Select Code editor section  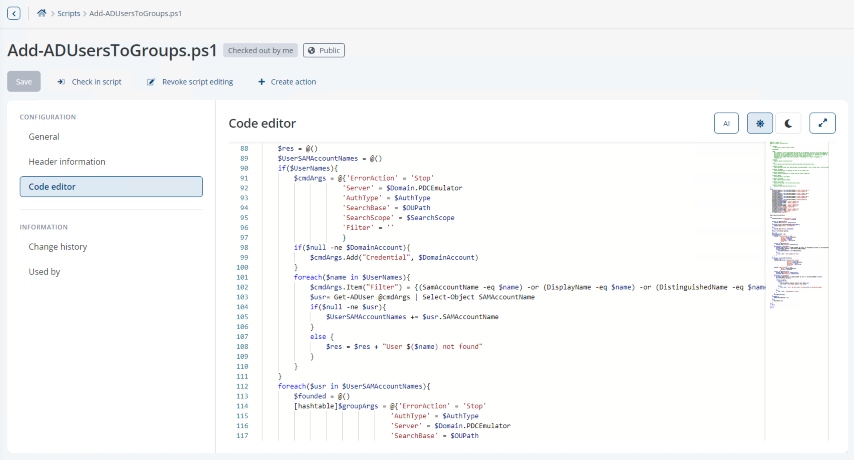(111, 187)
